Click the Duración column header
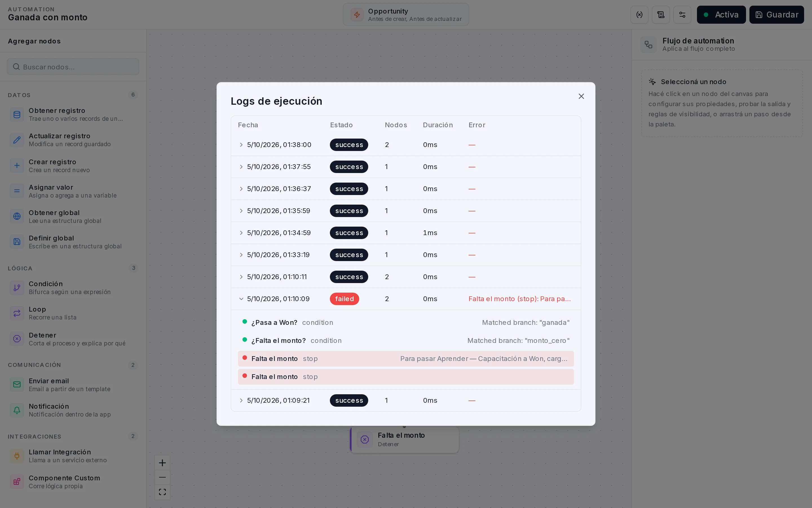 (x=438, y=125)
